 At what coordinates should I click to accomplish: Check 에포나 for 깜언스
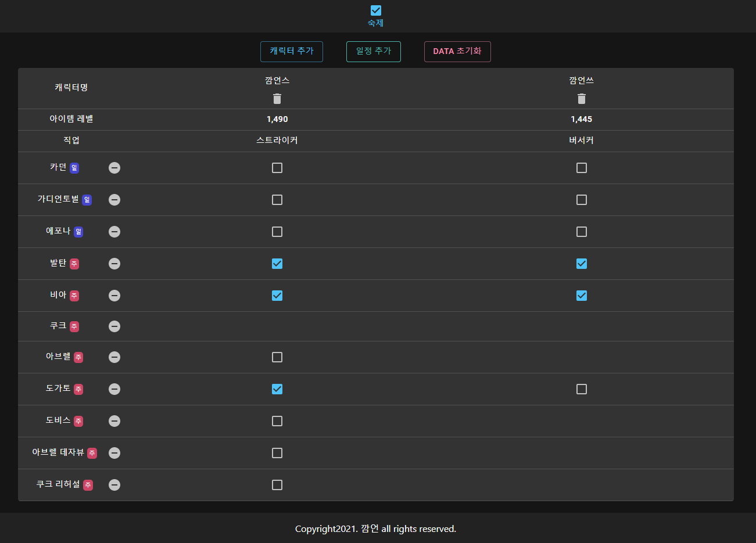(277, 232)
